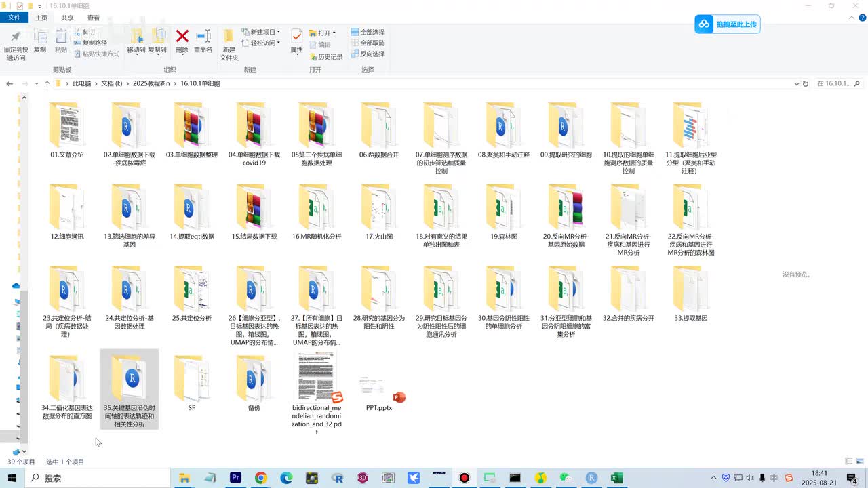Image resolution: width=868 pixels, height=488 pixels.
Task: Select the 12.细胞通讯 folder
Action: point(67,212)
